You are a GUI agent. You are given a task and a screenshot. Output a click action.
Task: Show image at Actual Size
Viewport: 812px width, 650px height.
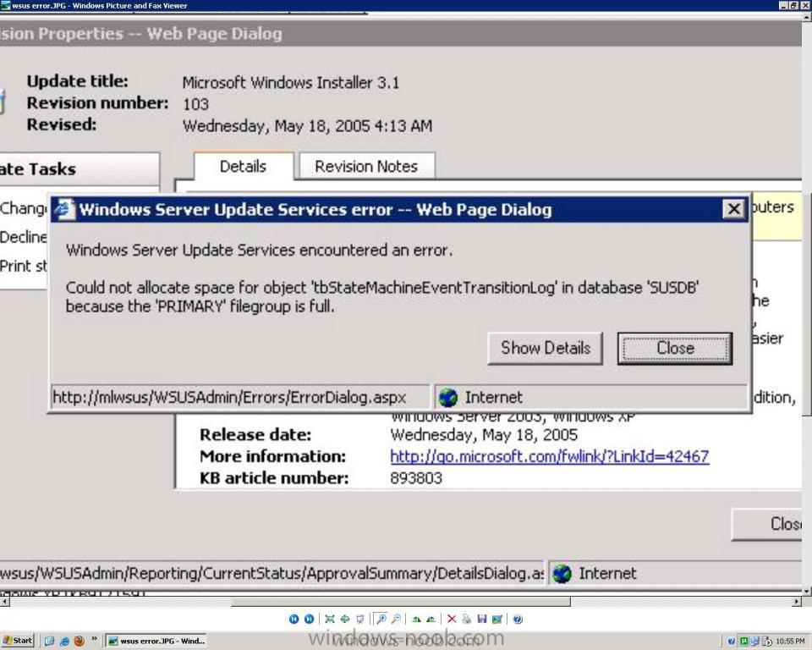(345, 619)
